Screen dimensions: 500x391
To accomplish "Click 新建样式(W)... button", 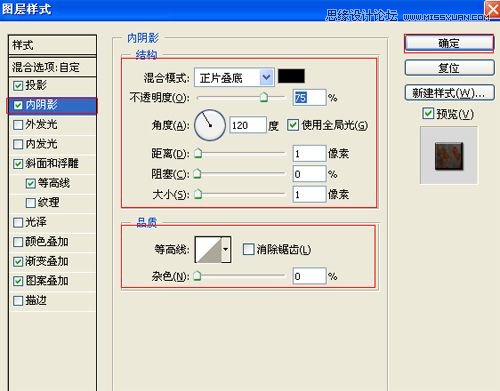I will pos(449,93).
